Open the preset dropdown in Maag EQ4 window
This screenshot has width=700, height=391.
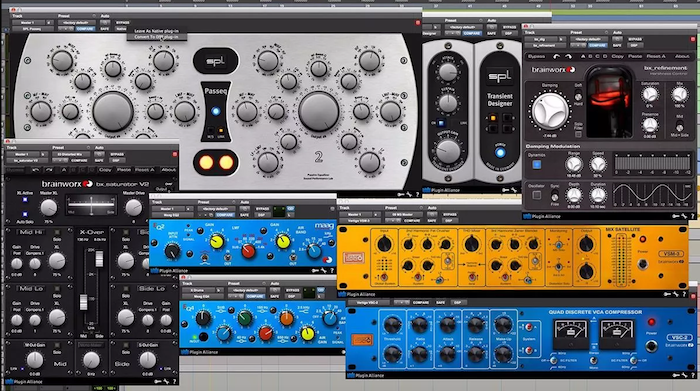246,290
